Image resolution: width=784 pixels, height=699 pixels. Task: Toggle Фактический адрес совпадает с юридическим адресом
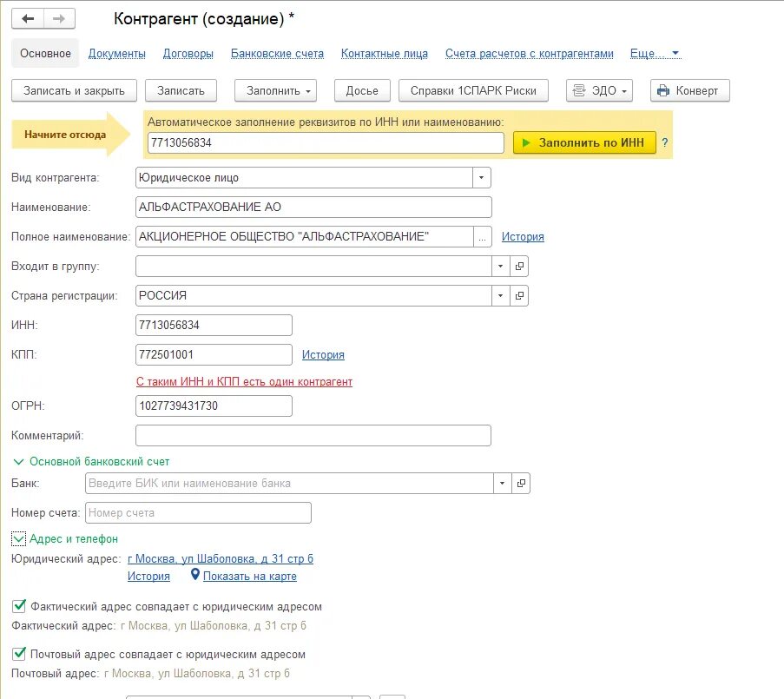coord(18,606)
